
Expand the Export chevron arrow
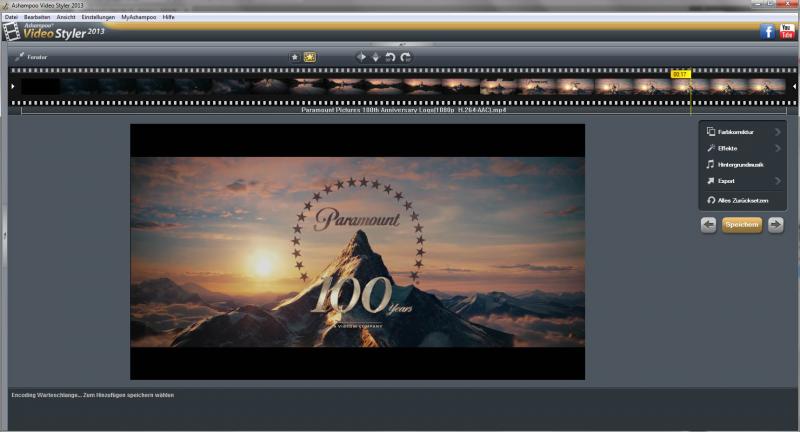pyautogui.click(x=778, y=181)
